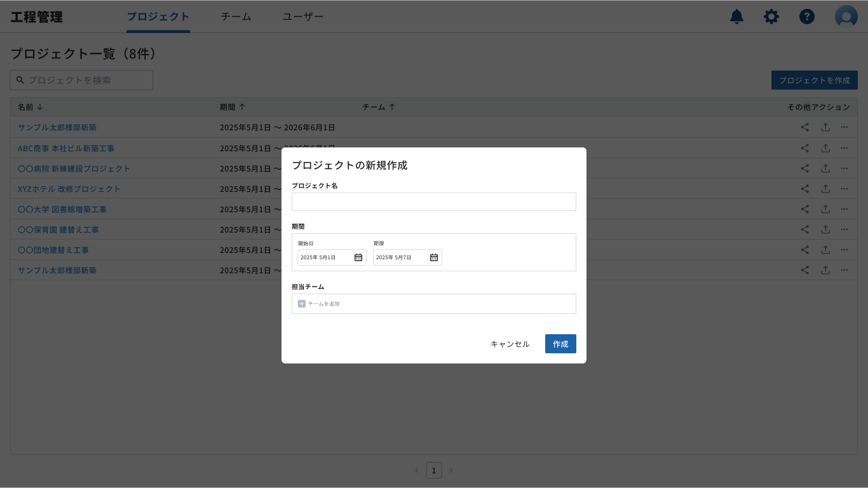Switch to the ユーザー tab
The image size is (868, 488).
(302, 17)
